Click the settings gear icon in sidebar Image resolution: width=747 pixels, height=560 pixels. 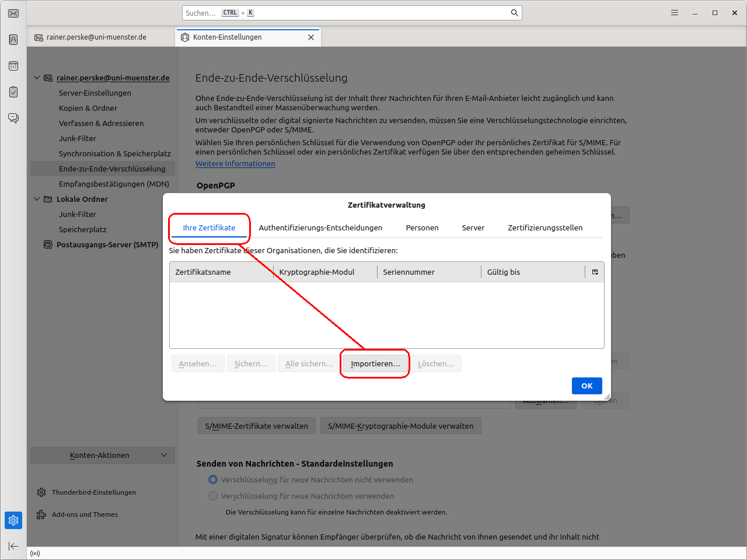(x=13, y=520)
